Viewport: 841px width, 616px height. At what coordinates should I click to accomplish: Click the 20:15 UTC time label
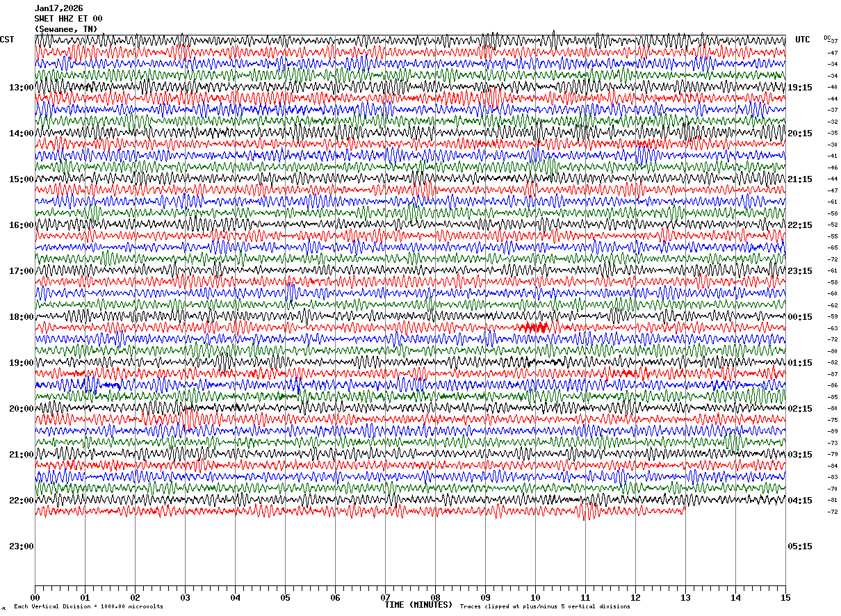(x=799, y=133)
